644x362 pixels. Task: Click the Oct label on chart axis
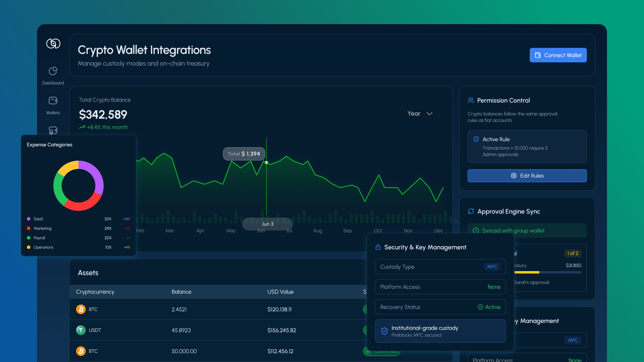click(x=378, y=231)
